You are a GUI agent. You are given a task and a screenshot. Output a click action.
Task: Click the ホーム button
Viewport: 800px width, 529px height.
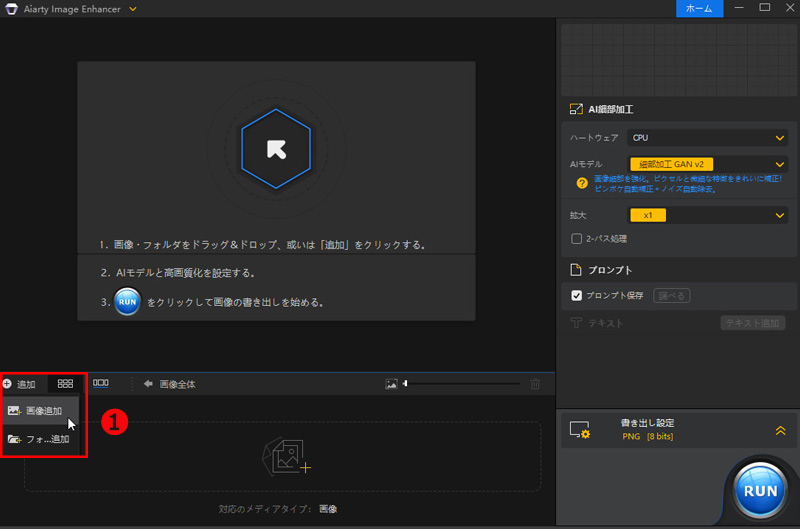point(699,9)
